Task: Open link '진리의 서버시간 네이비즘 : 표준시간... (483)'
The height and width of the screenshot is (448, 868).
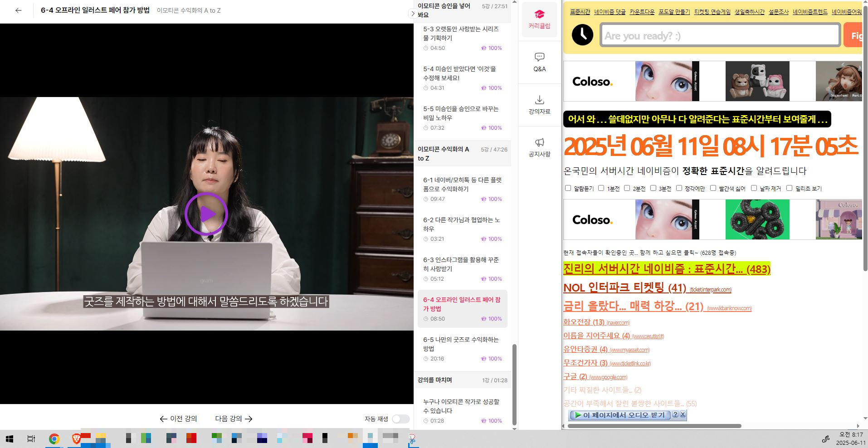Action: coord(667,268)
